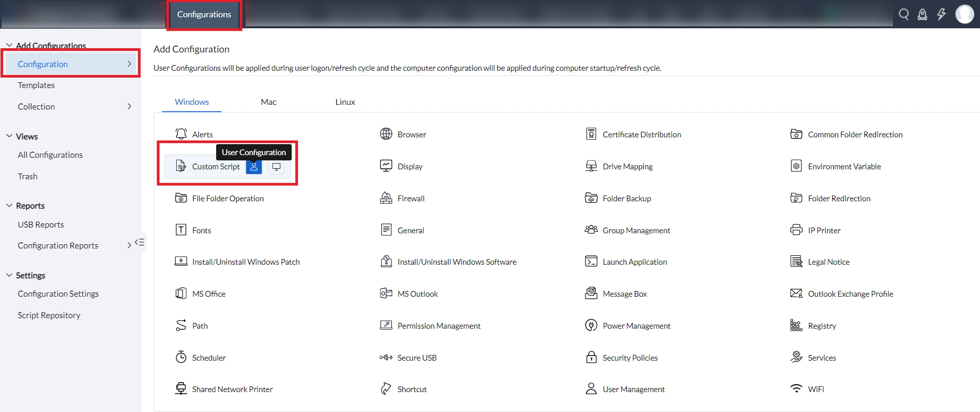The width and height of the screenshot is (980, 412).
Task: Collapse the Views section
Action: click(x=9, y=136)
